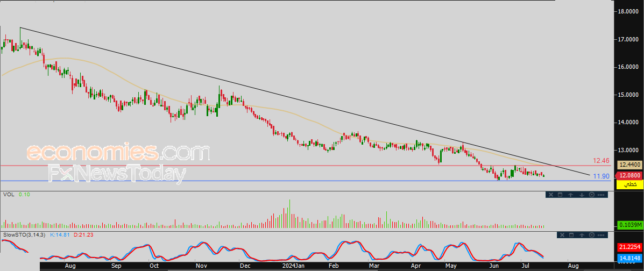
Task: Select the red 12.46 resistance line label
Action: click(x=600, y=161)
